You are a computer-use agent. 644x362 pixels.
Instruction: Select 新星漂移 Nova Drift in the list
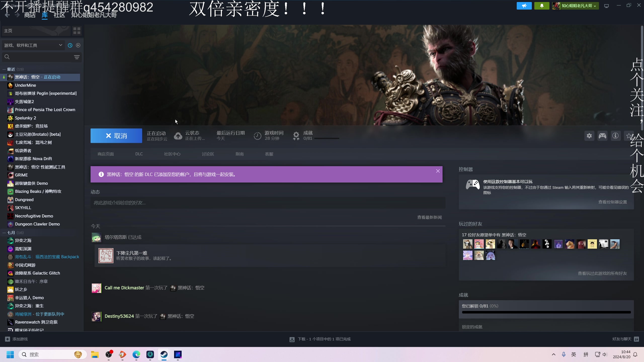coord(33,159)
